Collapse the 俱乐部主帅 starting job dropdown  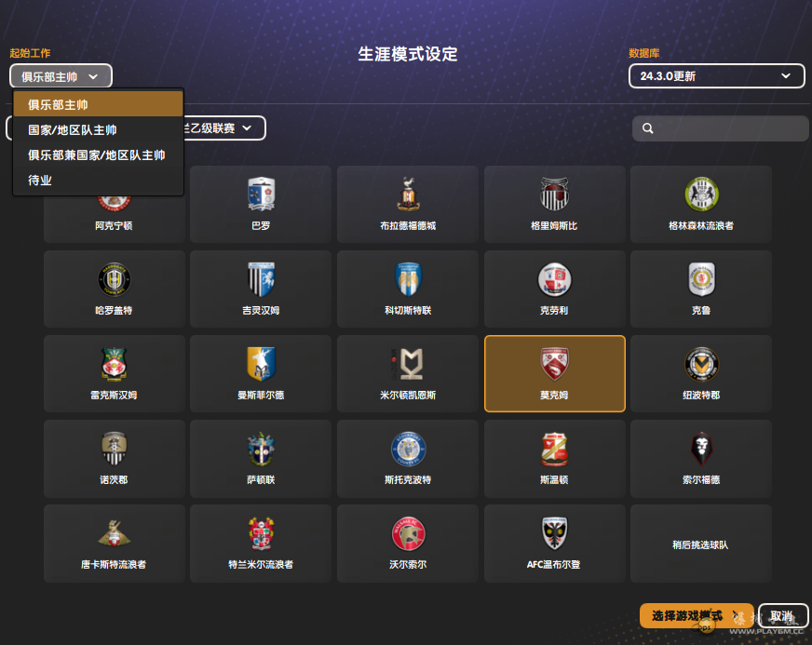pos(61,76)
